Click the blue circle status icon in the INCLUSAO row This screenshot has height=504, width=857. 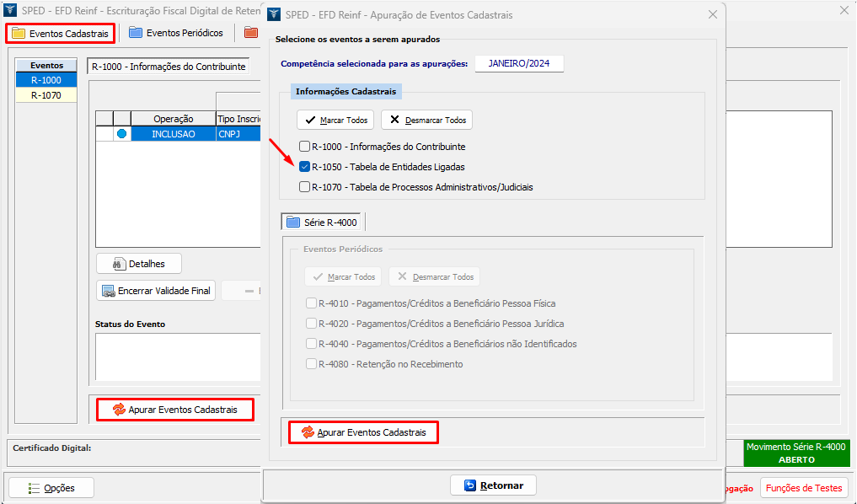point(122,134)
